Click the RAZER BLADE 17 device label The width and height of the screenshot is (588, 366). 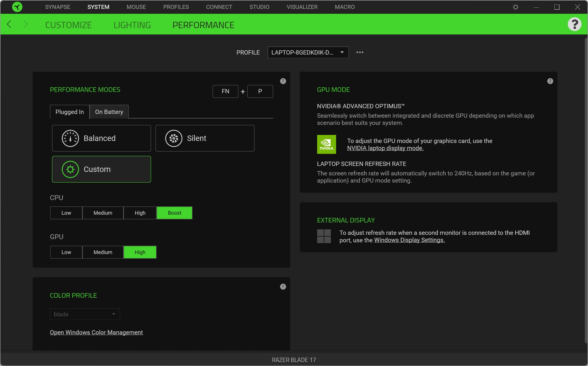(294, 360)
